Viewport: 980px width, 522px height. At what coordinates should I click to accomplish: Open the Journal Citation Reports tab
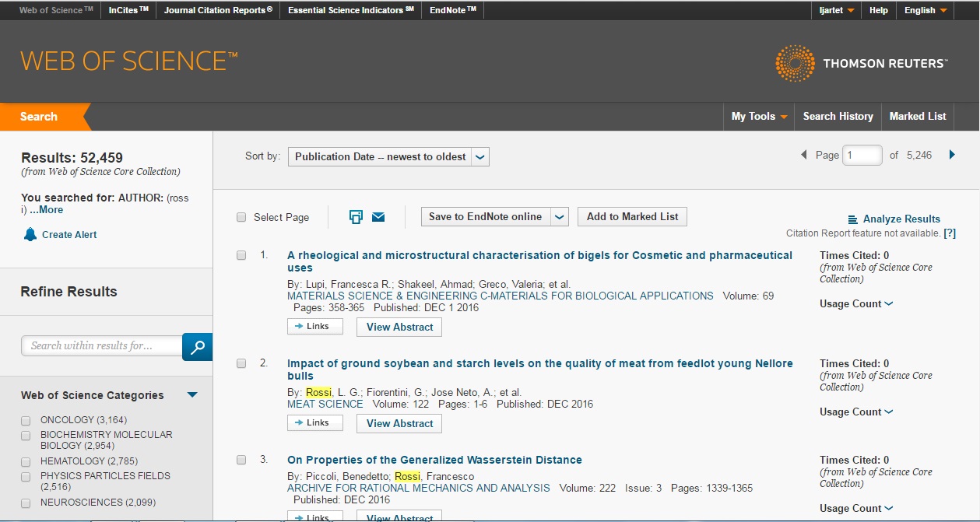pyautogui.click(x=218, y=10)
